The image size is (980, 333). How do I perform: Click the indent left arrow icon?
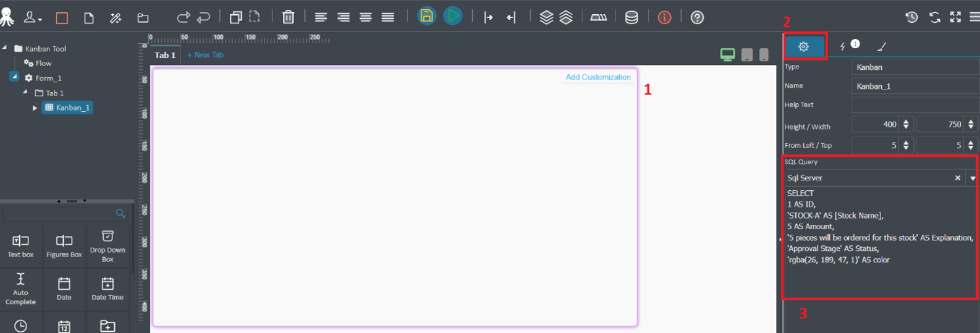tap(511, 17)
